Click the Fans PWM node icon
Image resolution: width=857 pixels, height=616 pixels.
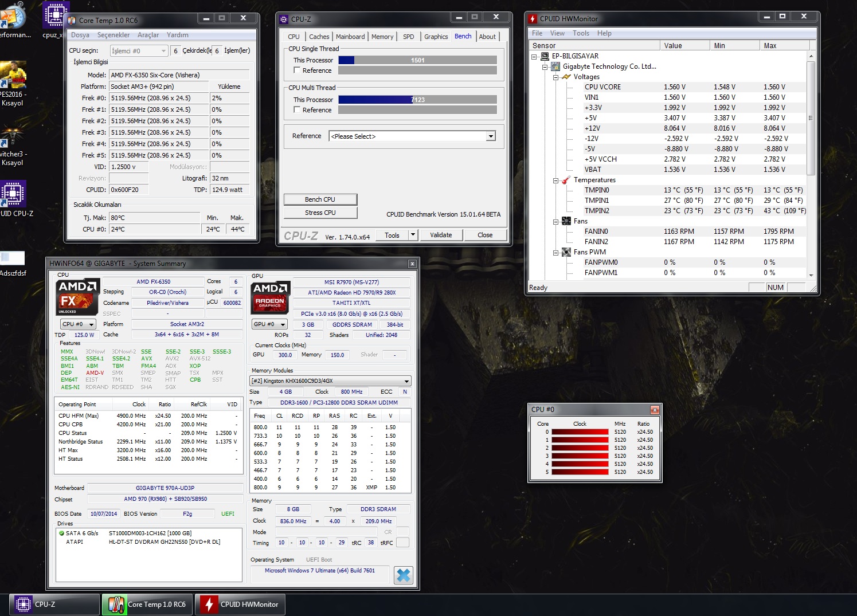[566, 252]
